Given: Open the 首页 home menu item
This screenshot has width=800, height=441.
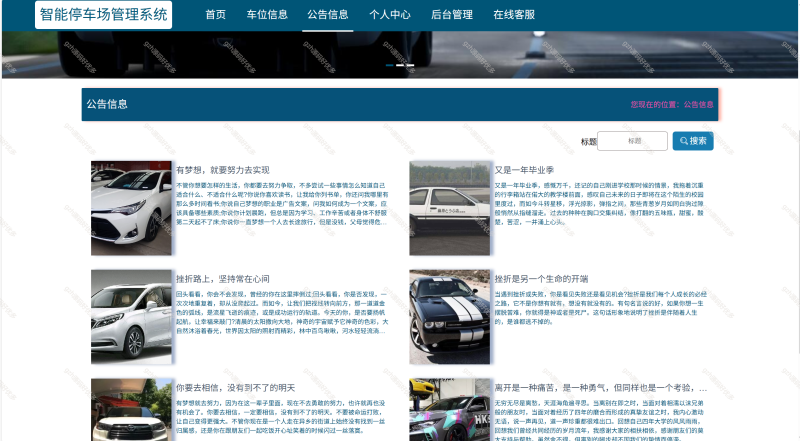Looking at the screenshot, I should (215, 15).
